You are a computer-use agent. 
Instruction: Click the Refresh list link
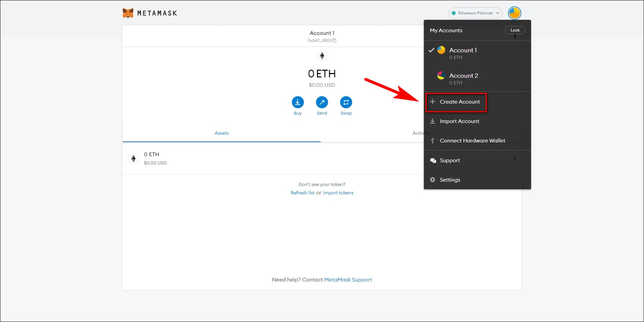[303, 193]
